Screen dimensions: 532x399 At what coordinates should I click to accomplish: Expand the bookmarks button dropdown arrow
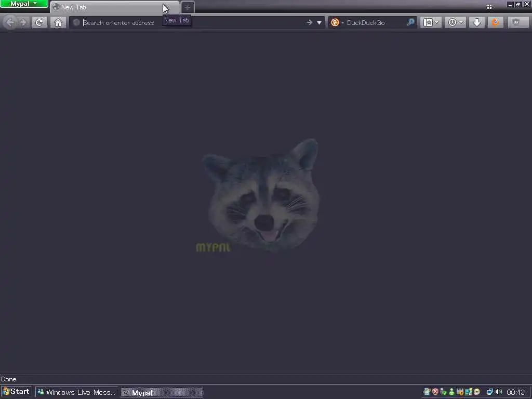pos(437,23)
